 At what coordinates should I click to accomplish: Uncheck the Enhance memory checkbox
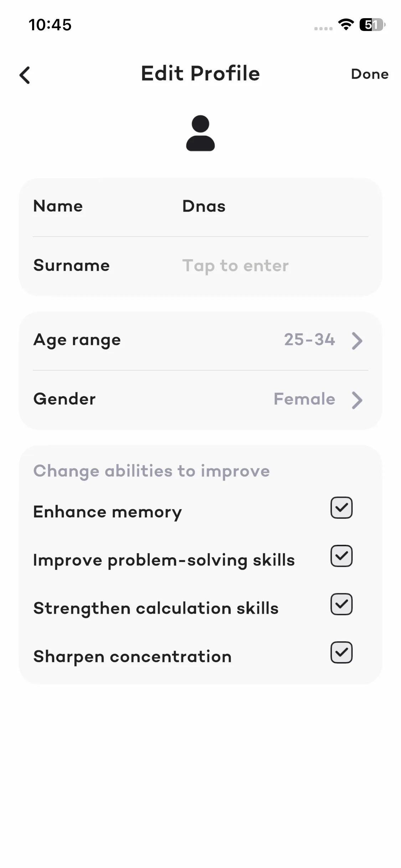point(341,507)
